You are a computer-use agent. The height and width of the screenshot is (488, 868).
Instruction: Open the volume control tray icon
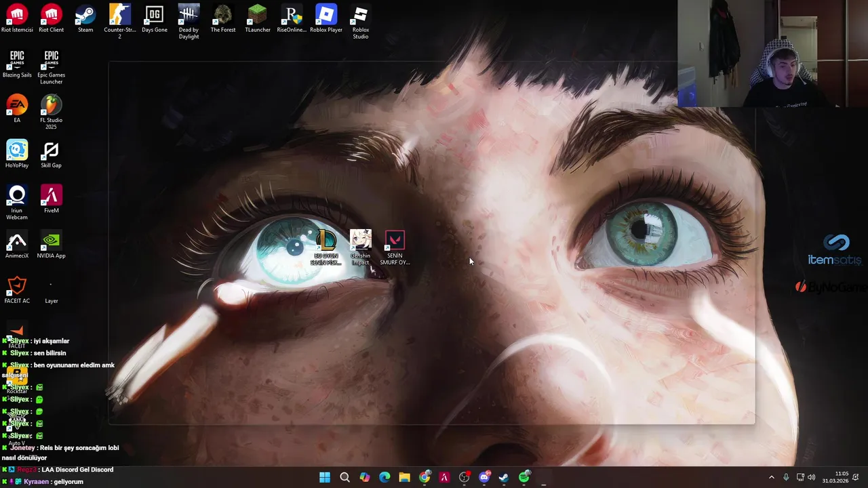click(x=812, y=477)
